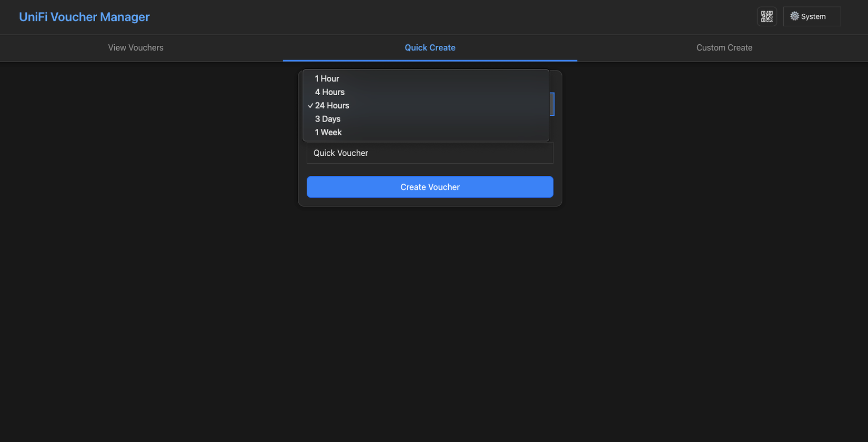
Task: Go to UniFi Voucher Manager home title
Action: tap(84, 17)
